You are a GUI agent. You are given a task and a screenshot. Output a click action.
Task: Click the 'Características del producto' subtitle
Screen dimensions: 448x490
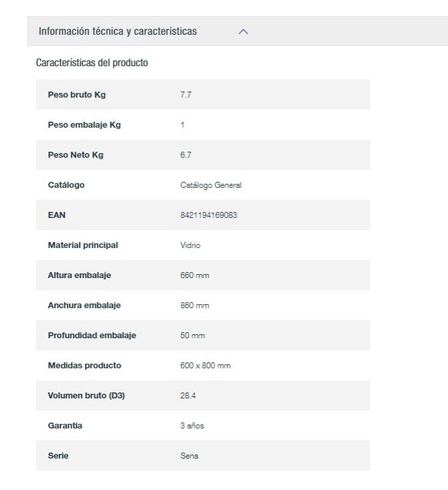92,63
